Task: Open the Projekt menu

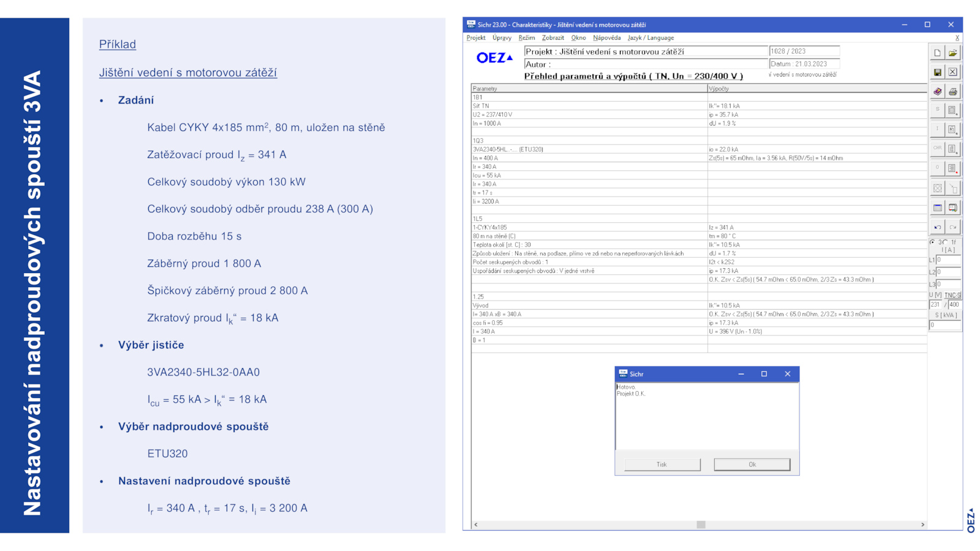Action: (476, 38)
